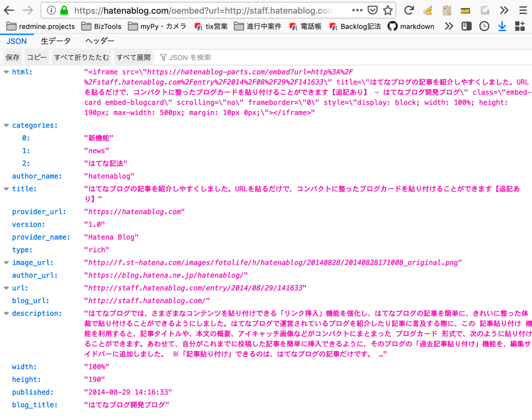Viewport: 532px width, 420px height.
Task: Collapse the html row twisty
Action: (6, 72)
